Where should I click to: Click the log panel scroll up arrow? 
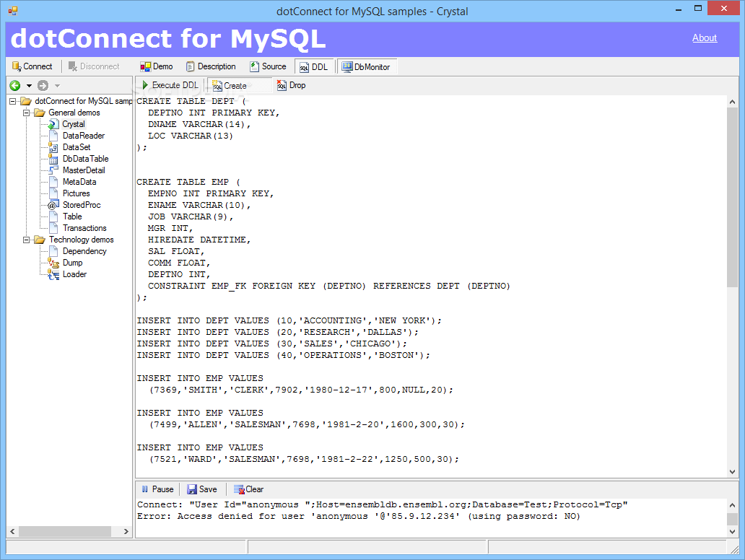point(732,505)
